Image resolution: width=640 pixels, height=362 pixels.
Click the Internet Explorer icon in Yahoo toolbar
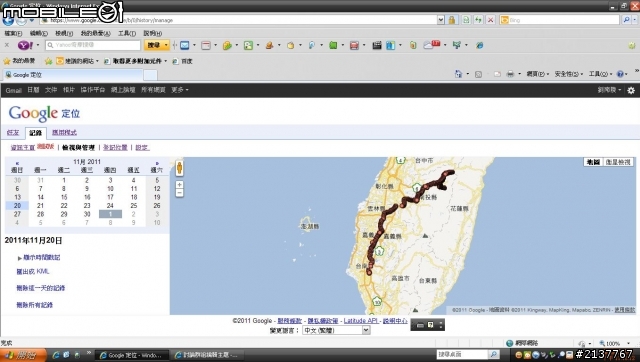click(480, 45)
